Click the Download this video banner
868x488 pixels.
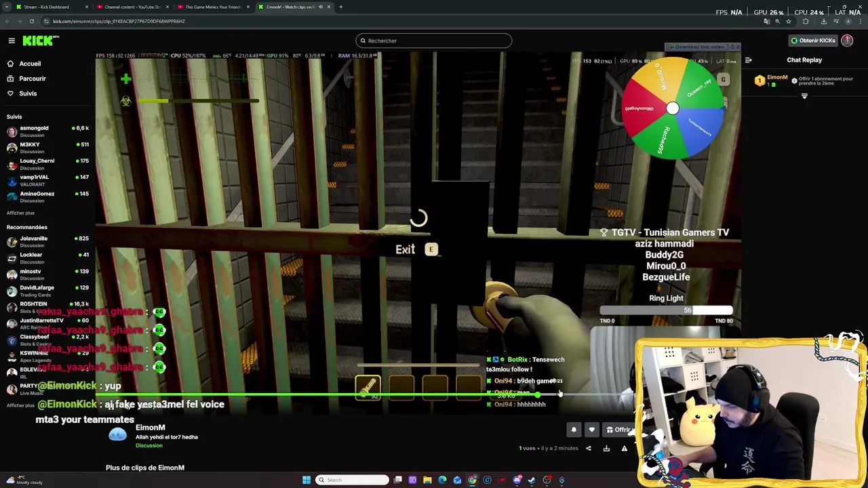(x=698, y=47)
